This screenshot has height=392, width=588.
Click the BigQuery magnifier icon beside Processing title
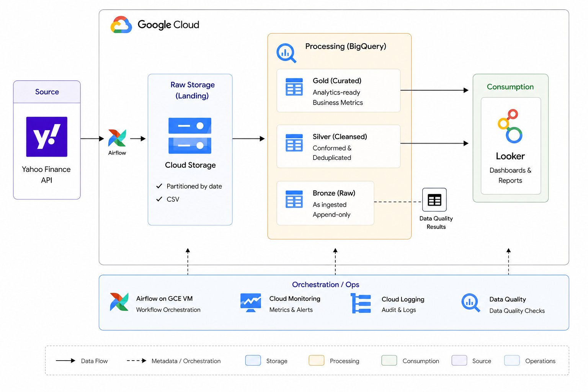point(286,53)
